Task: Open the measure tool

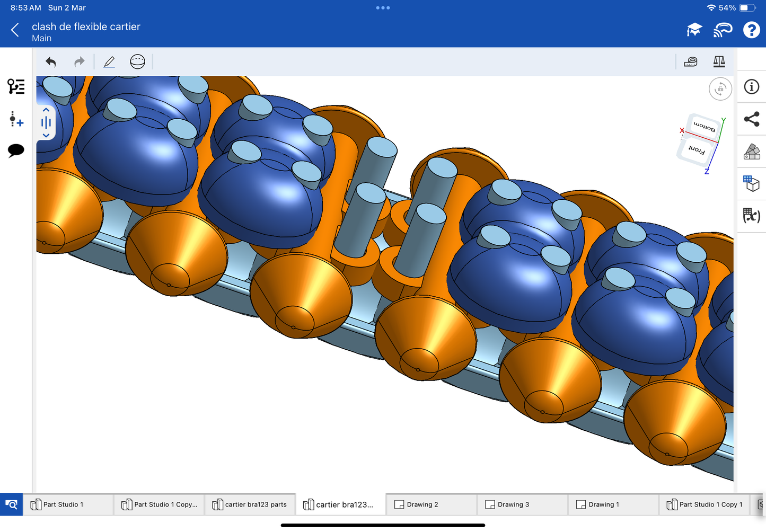Action: click(x=691, y=62)
